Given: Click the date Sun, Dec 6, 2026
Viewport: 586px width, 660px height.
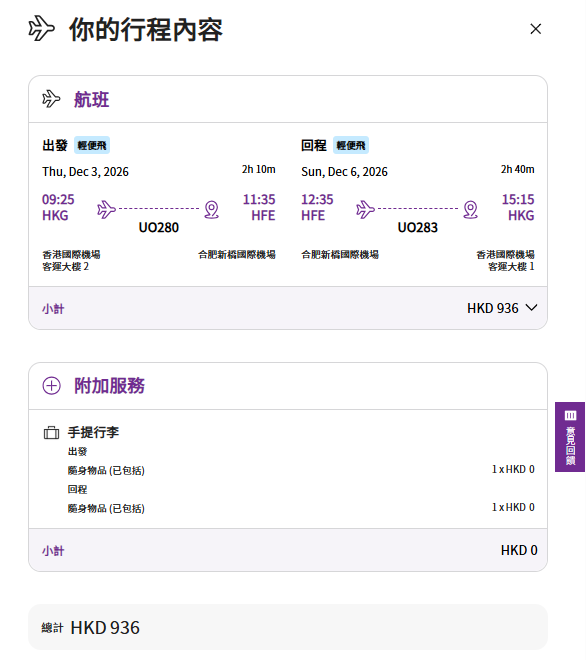Looking at the screenshot, I should (344, 172).
